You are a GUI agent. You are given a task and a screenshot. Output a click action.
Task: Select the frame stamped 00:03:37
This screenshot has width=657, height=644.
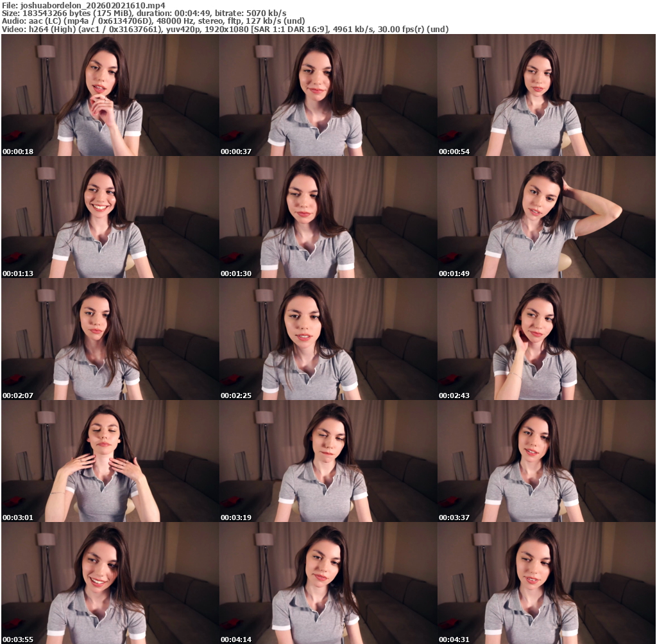(547, 461)
